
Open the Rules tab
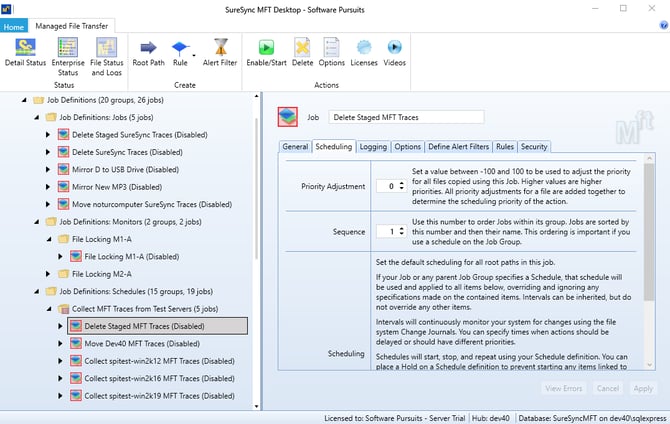point(505,147)
